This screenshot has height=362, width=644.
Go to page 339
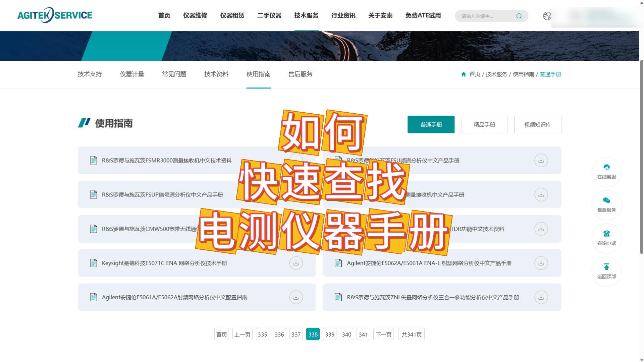pos(330,334)
